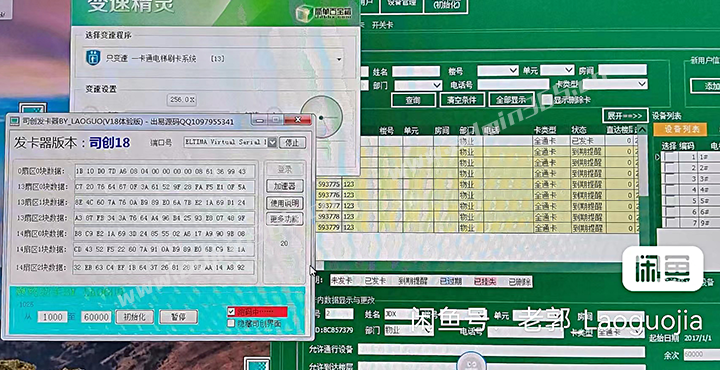Check the selection box for device 6#
Image resolution: width=720 pixels, height=370 pixels.
tap(672, 212)
